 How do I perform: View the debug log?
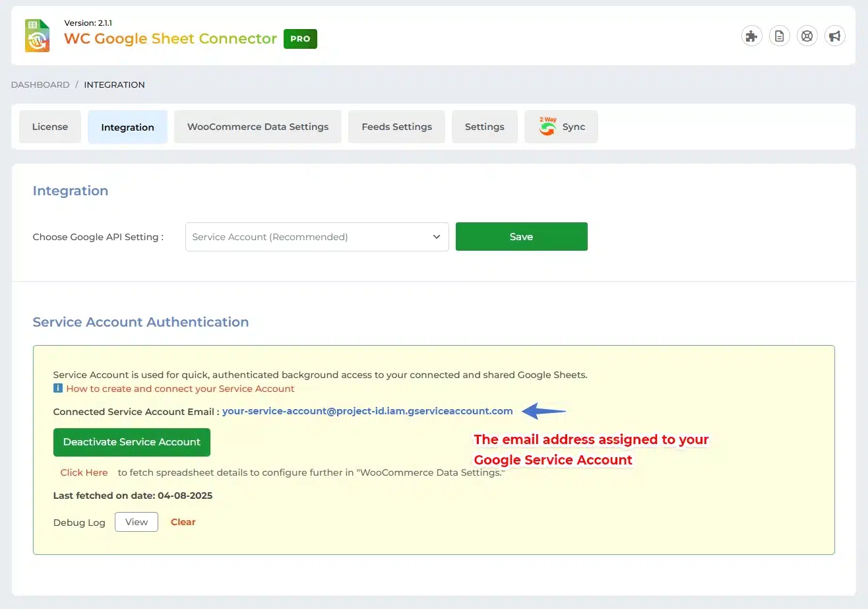pyautogui.click(x=137, y=522)
